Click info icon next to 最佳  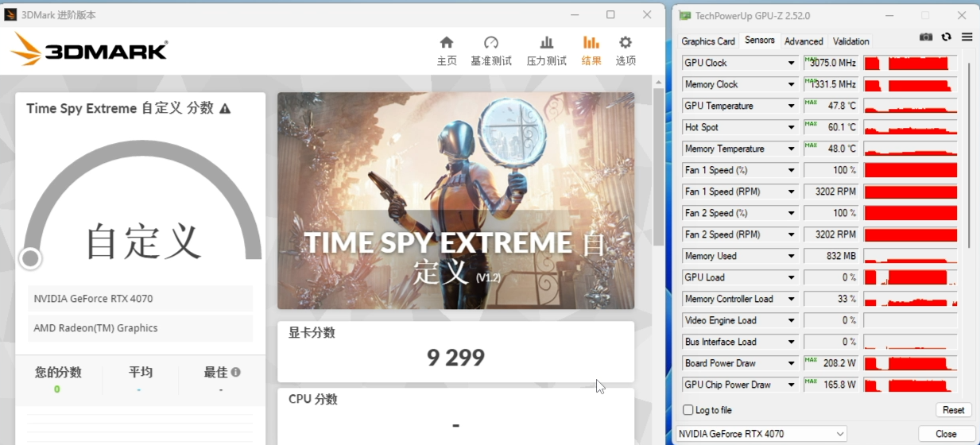236,372
